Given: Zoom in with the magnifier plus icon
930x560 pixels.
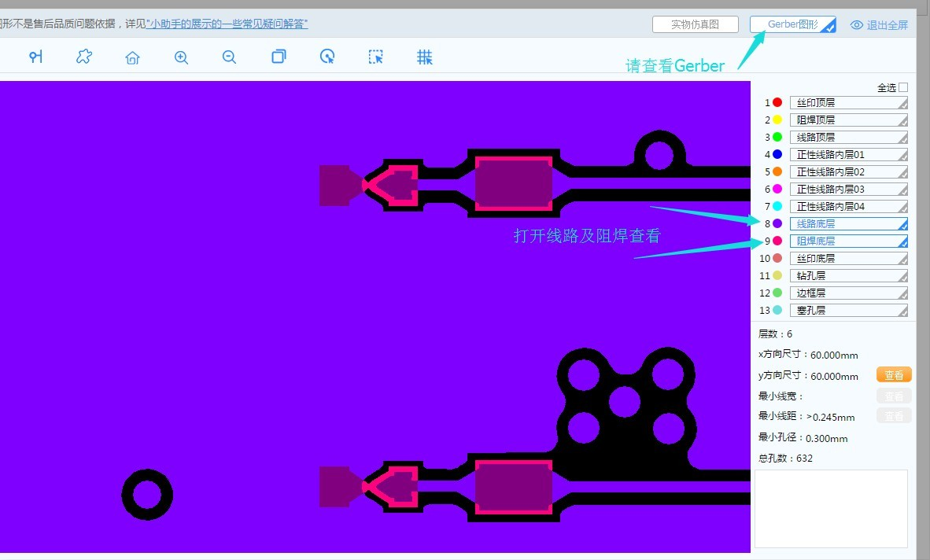Looking at the screenshot, I should pos(181,57).
